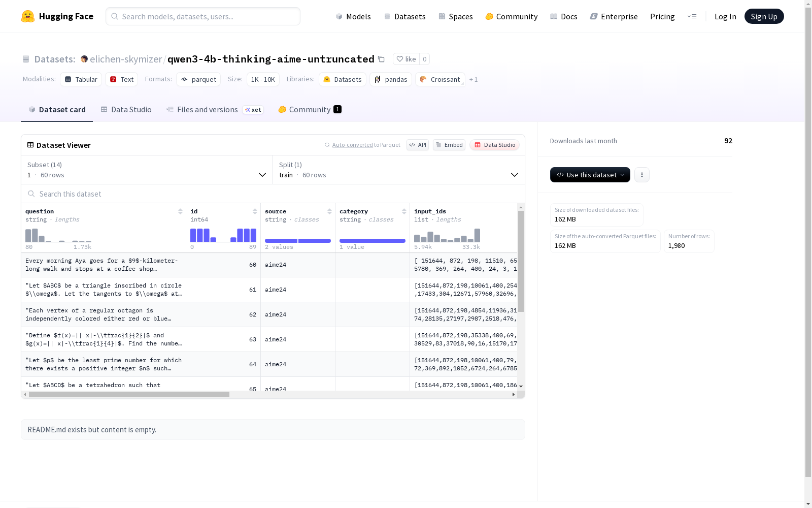Open the elichen-skymizer profile link
Image resolution: width=812 pixels, height=508 pixels.
126,59
